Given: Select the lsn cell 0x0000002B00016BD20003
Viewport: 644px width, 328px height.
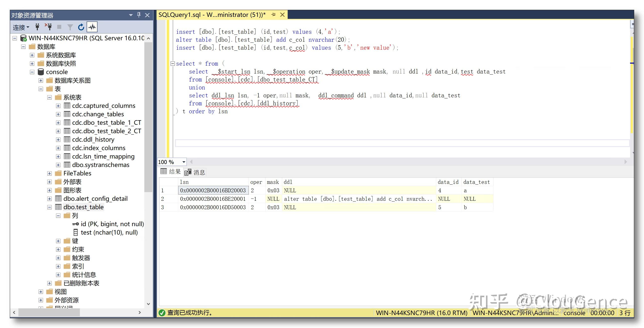Looking at the screenshot, I should (213, 190).
